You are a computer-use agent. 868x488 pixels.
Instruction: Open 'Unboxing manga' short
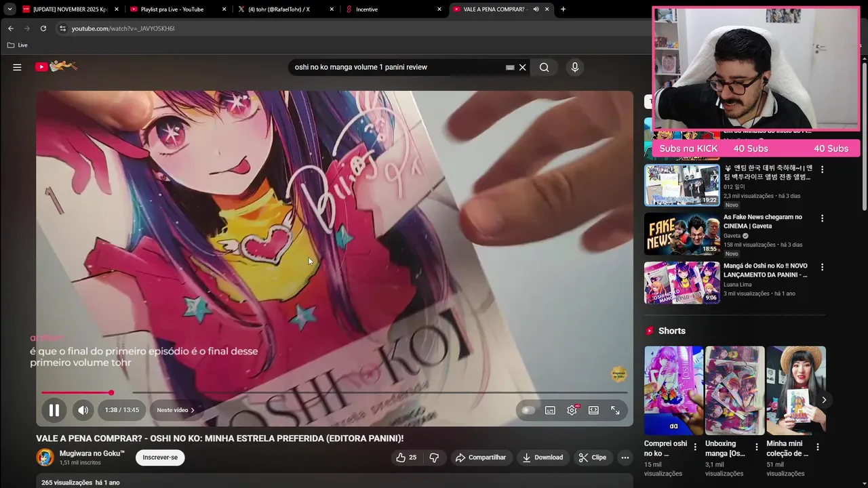click(x=734, y=390)
